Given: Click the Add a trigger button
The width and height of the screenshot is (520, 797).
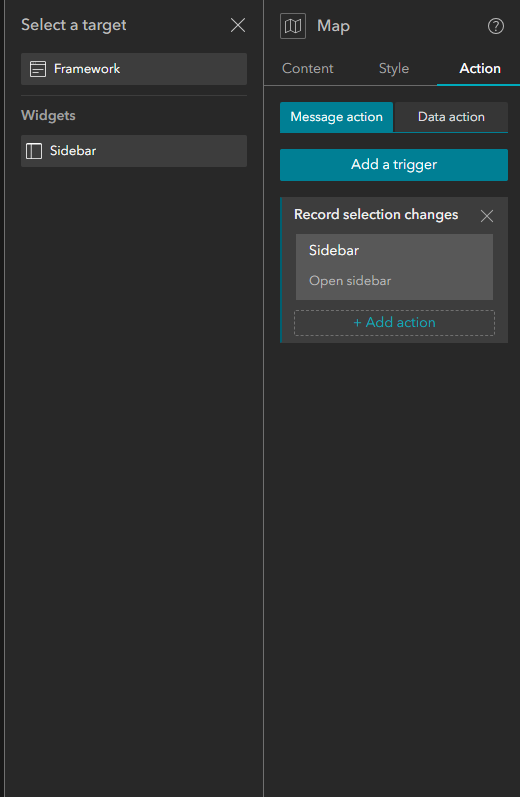Looking at the screenshot, I should [394, 165].
